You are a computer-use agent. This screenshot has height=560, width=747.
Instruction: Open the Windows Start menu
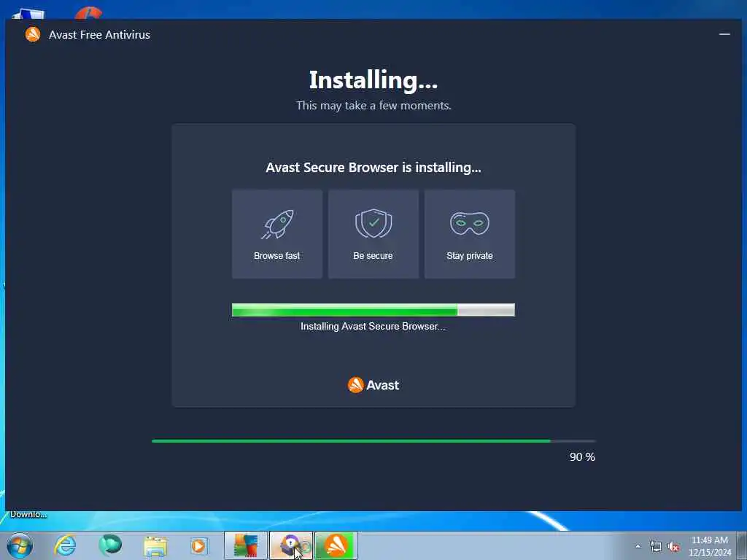point(20,545)
